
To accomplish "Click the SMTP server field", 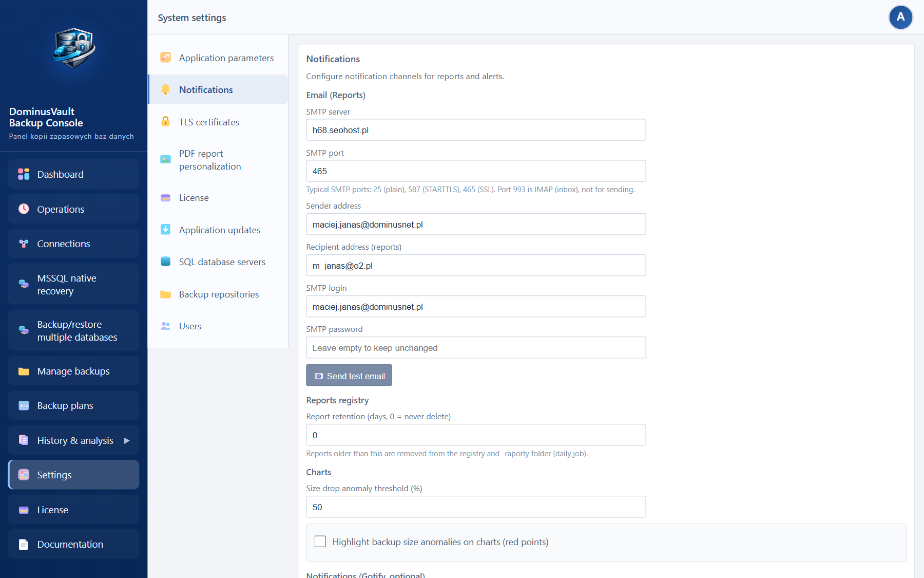I will click(x=476, y=129).
